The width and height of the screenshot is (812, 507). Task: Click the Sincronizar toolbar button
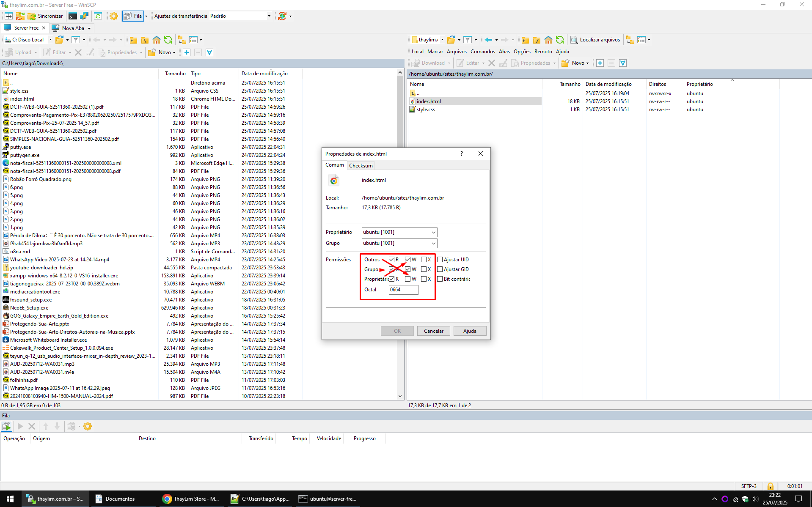[x=45, y=16]
